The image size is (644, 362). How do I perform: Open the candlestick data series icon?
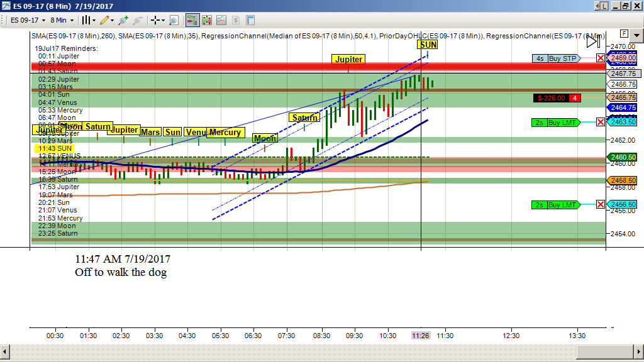206,20
